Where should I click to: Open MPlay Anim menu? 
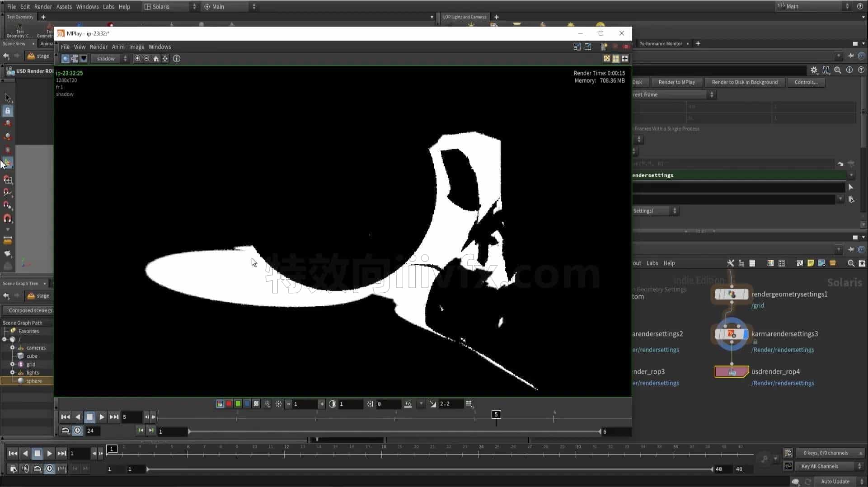click(118, 47)
